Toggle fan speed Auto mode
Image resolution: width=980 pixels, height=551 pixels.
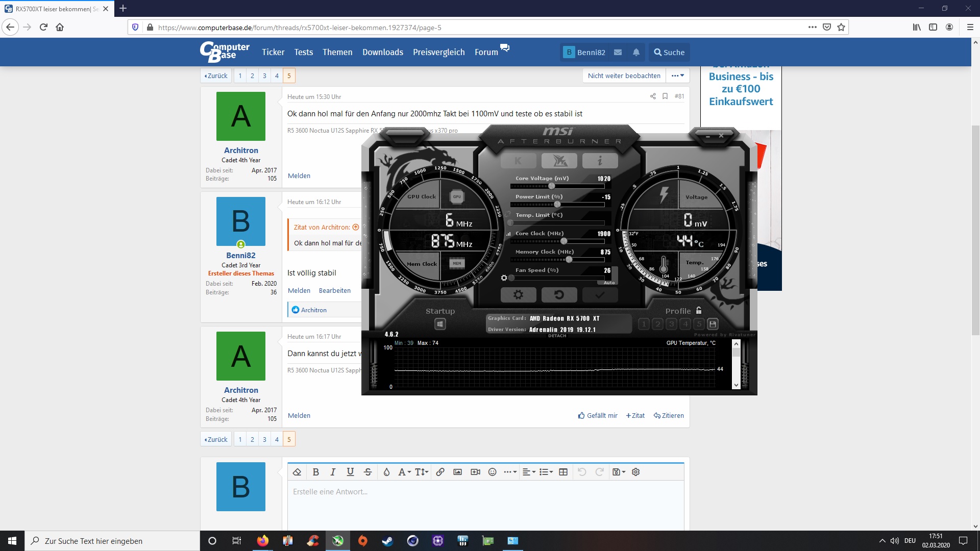(x=609, y=282)
